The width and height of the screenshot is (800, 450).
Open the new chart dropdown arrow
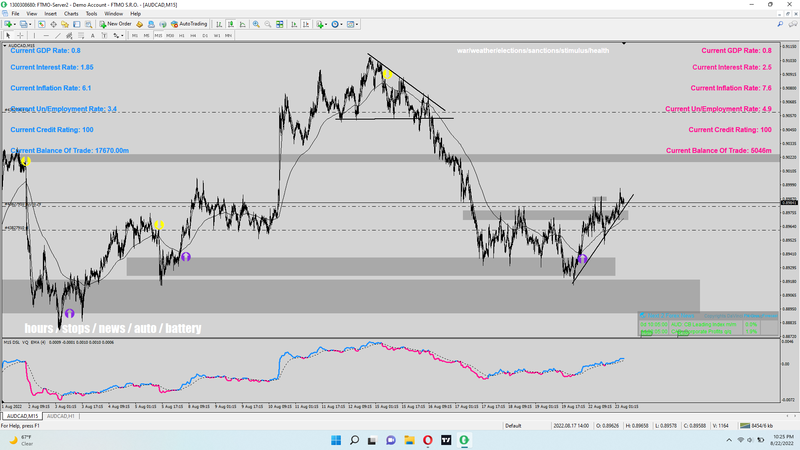point(15,23)
